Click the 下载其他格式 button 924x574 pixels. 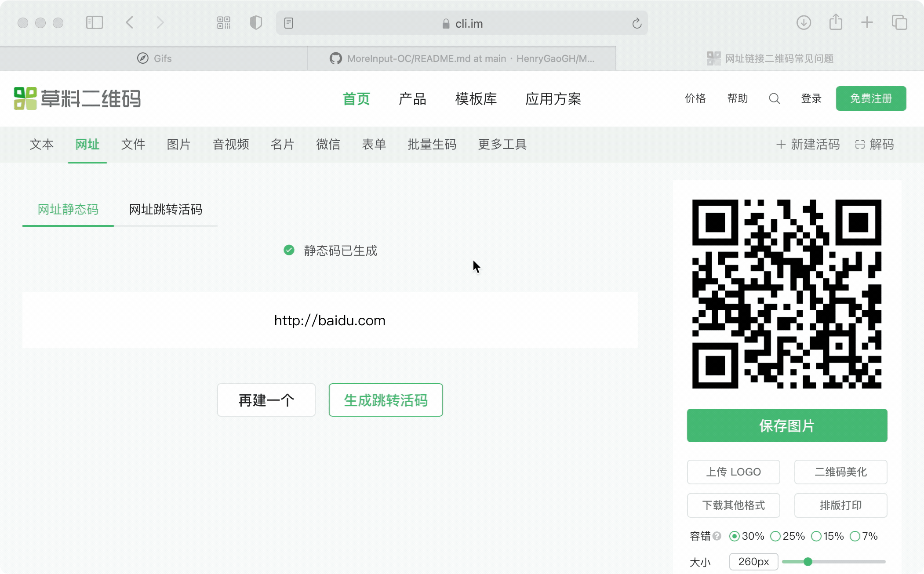734,505
